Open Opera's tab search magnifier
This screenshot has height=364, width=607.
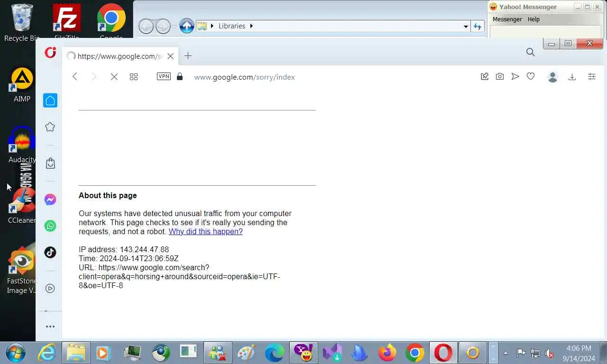click(531, 52)
